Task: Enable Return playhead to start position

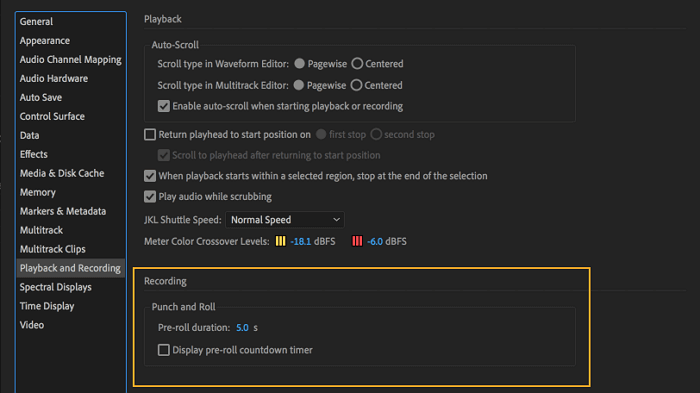Action: 150,134
